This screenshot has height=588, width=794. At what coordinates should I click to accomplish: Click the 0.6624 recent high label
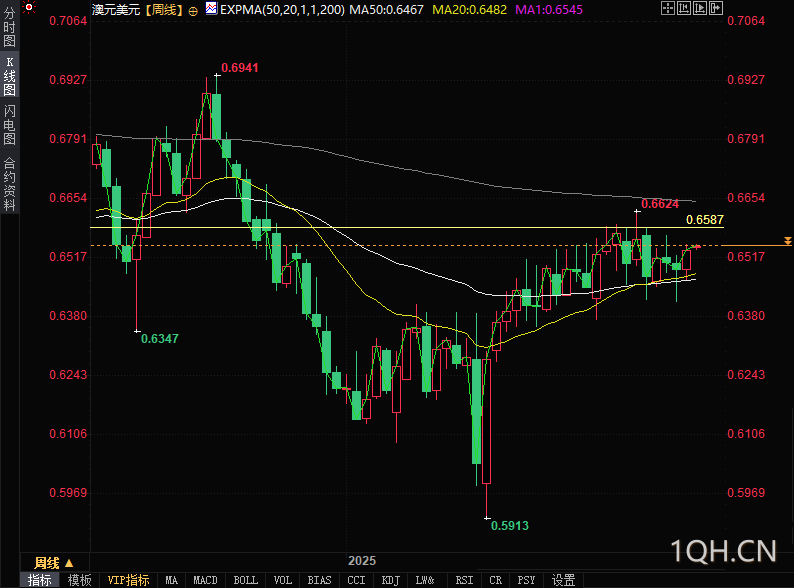tap(660, 204)
